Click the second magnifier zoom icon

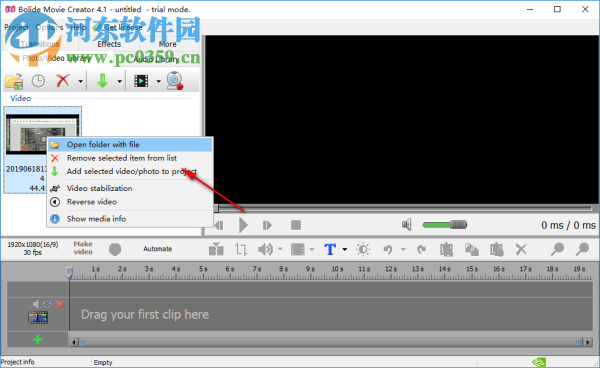coord(582,249)
